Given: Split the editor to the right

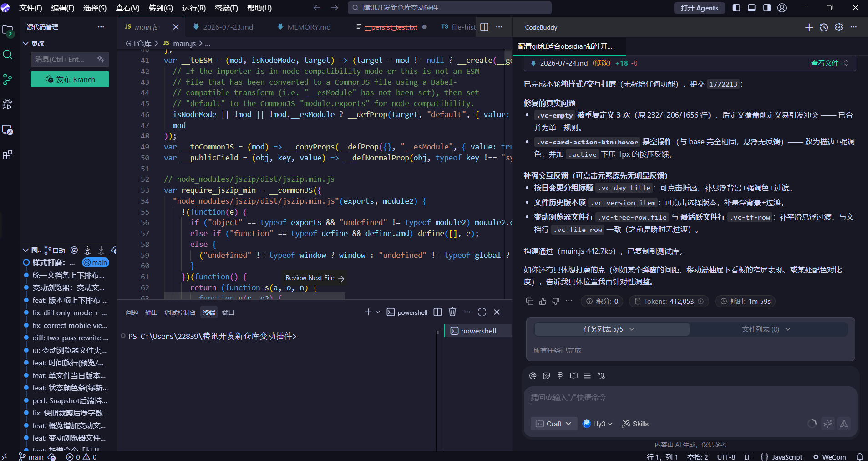Looking at the screenshot, I should pyautogui.click(x=484, y=27).
